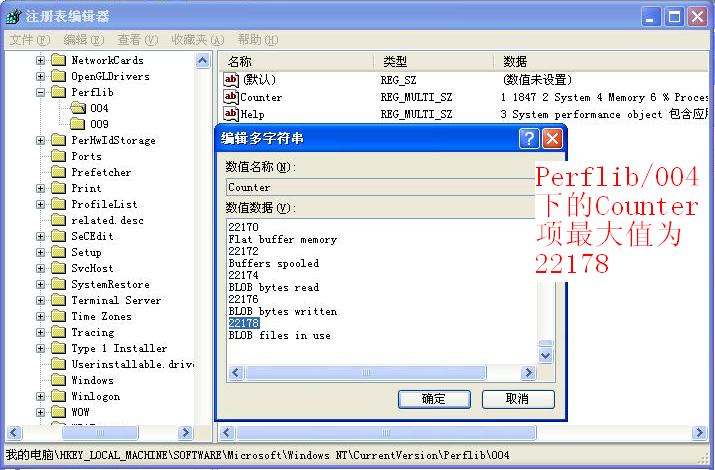715x470 pixels.
Task: Open the 查看(V) menu
Action: pyautogui.click(x=137, y=40)
